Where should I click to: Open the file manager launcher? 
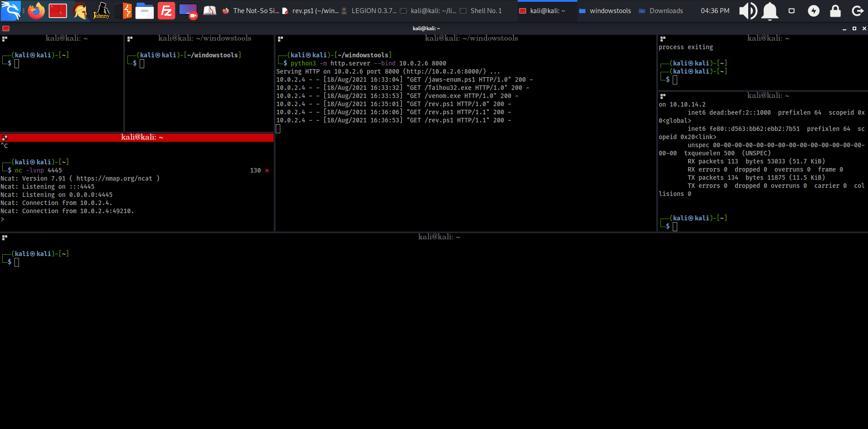[145, 11]
